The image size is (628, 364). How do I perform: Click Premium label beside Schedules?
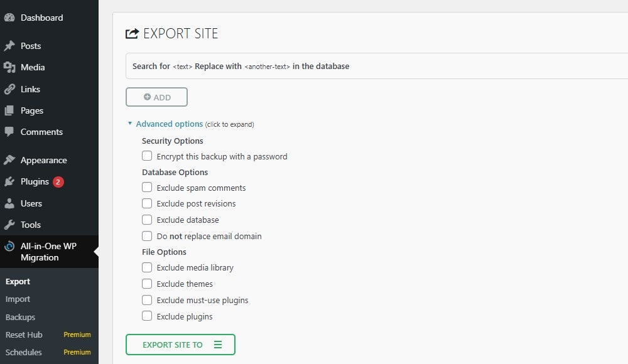77,352
